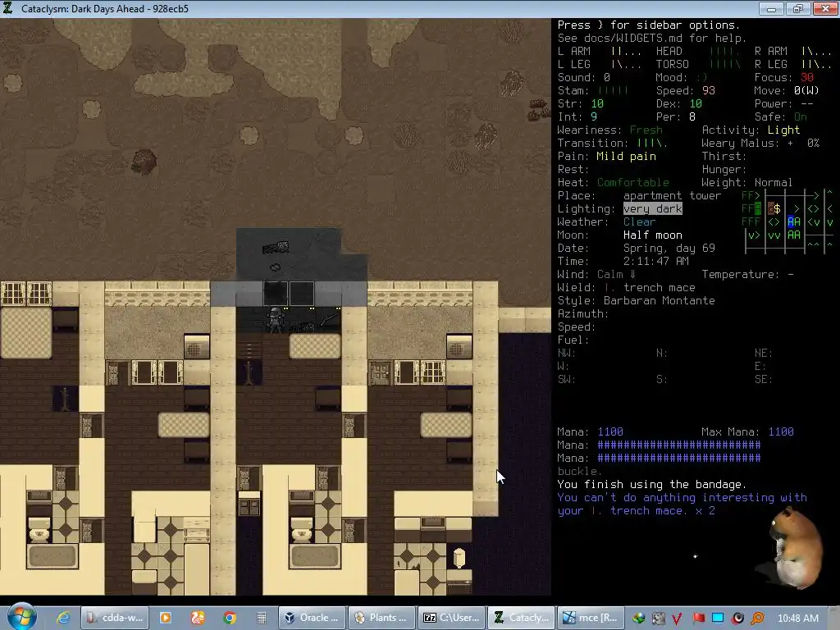Click the 'trench mace' wield text
The height and width of the screenshot is (630, 840).
pyautogui.click(x=659, y=288)
